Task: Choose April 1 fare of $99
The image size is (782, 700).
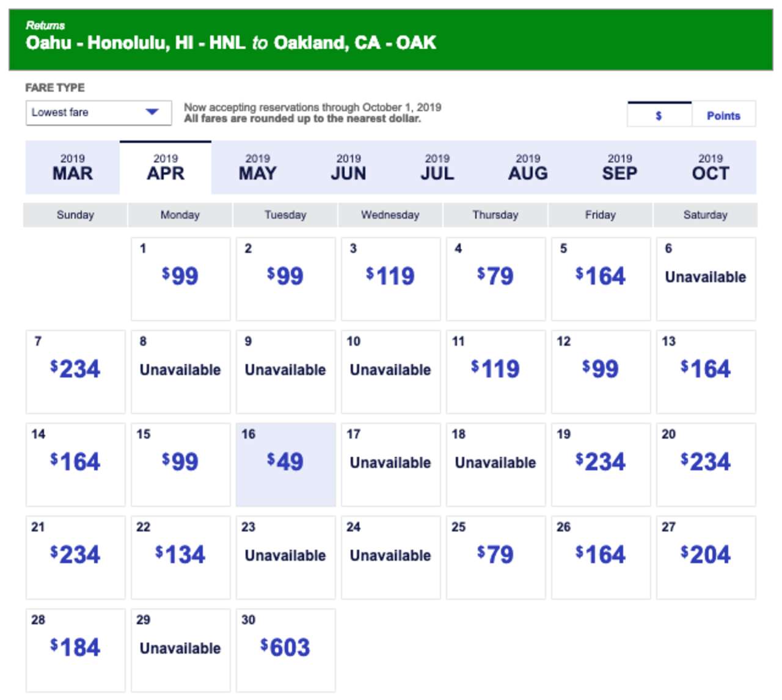Action: [181, 279]
